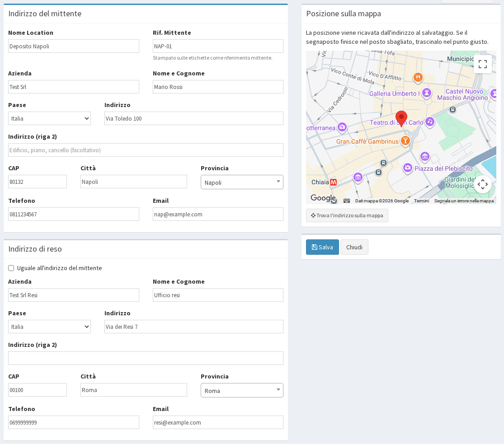Click the 'Edificio, piano, cancello' address field
Viewport: 504px width, 444px height.
click(x=146, y=150)
